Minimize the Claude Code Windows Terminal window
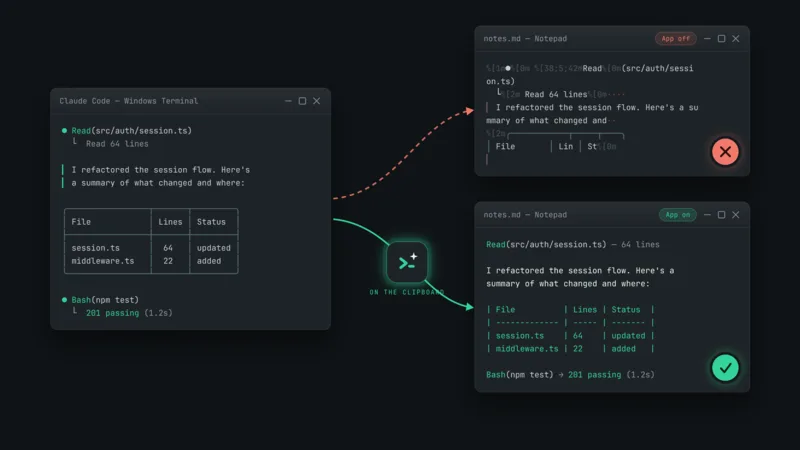Image resolution: width=800 pixels, height=450 pixels. point(288,101)
